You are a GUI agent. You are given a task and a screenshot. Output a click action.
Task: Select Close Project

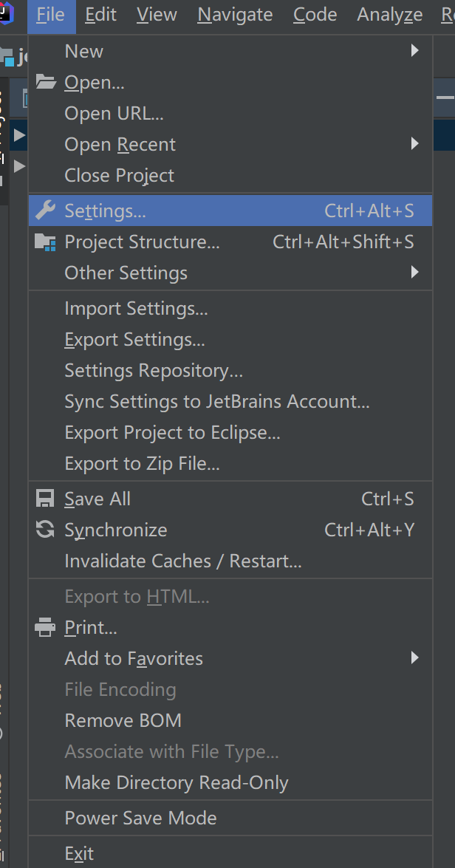120,175
